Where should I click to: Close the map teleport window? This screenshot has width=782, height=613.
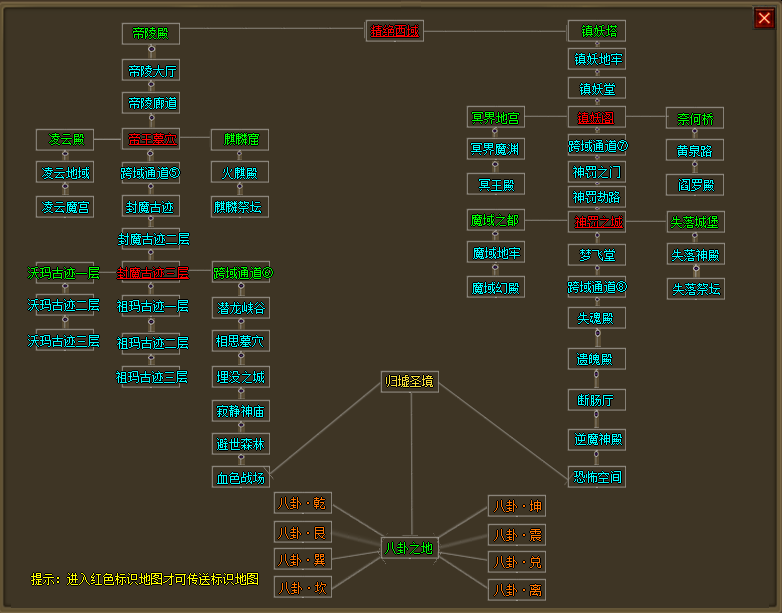[764, 17]
